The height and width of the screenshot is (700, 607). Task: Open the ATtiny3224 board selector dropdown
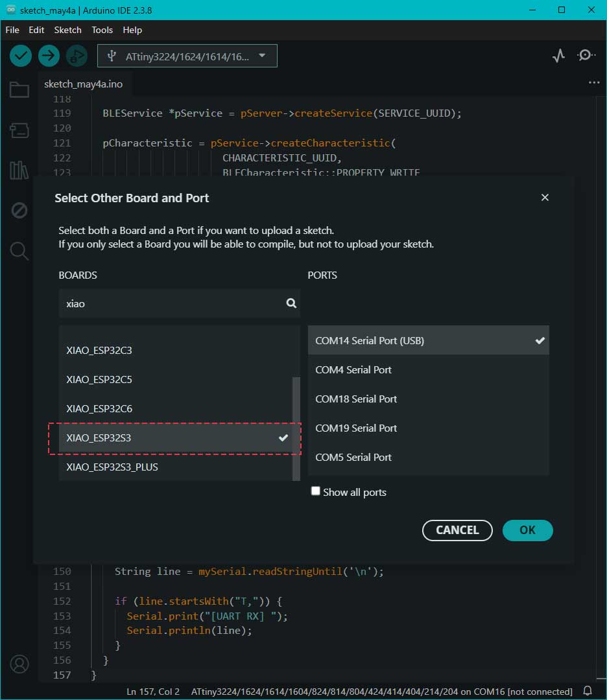[x=187, y=56]
